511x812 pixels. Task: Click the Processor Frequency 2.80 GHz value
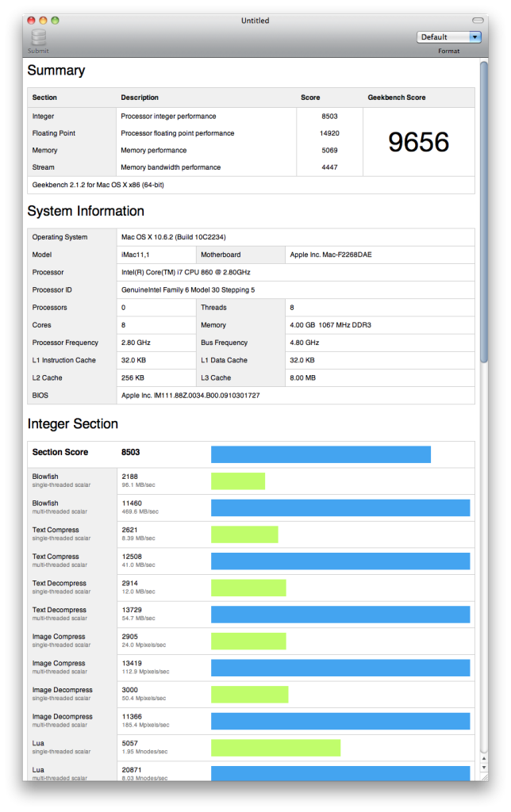(x=136, y=343)
